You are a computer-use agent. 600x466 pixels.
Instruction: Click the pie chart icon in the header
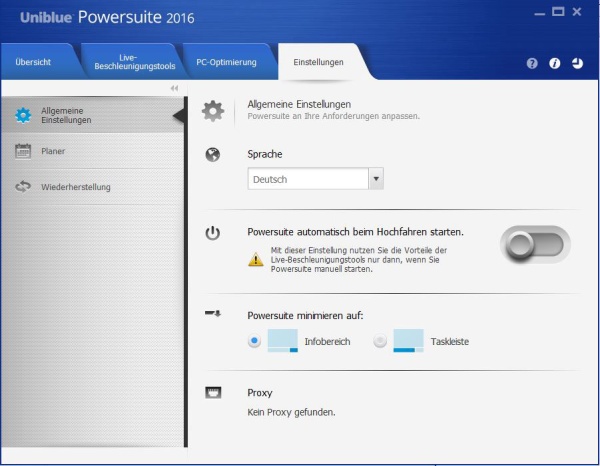tap(577, 63)
